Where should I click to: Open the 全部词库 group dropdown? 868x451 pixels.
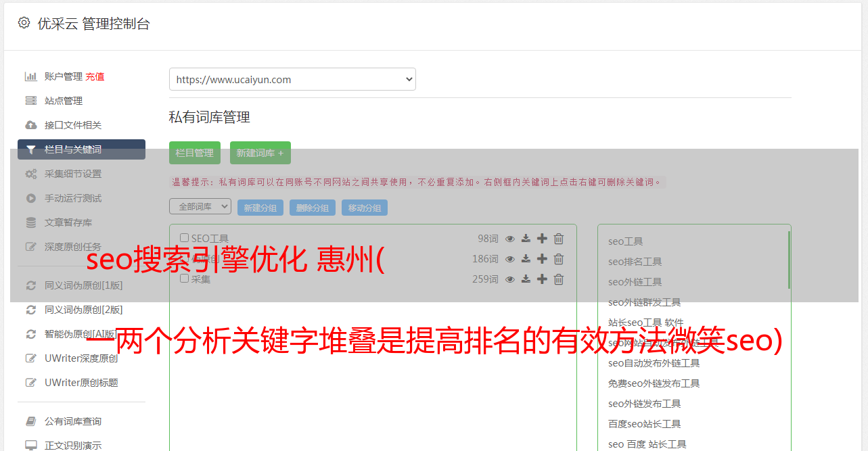(x=200, y=206)
